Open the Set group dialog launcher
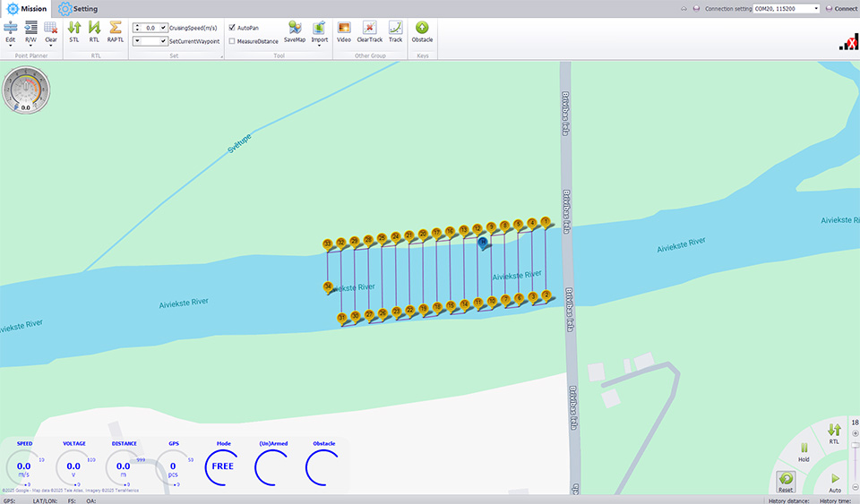This screenshot has width=860, height=504. click(x=221, y=56)
